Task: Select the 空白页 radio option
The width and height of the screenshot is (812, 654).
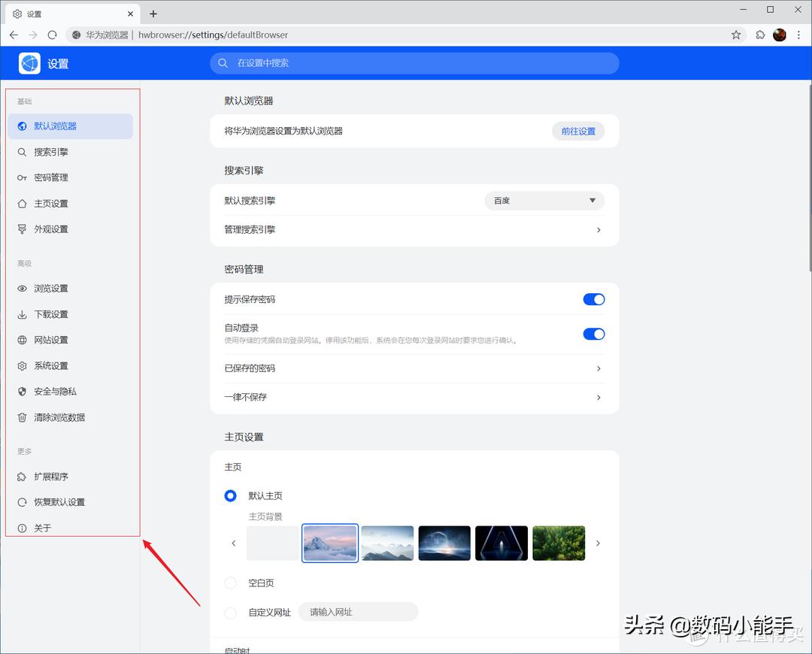Action: click(230, 583)
